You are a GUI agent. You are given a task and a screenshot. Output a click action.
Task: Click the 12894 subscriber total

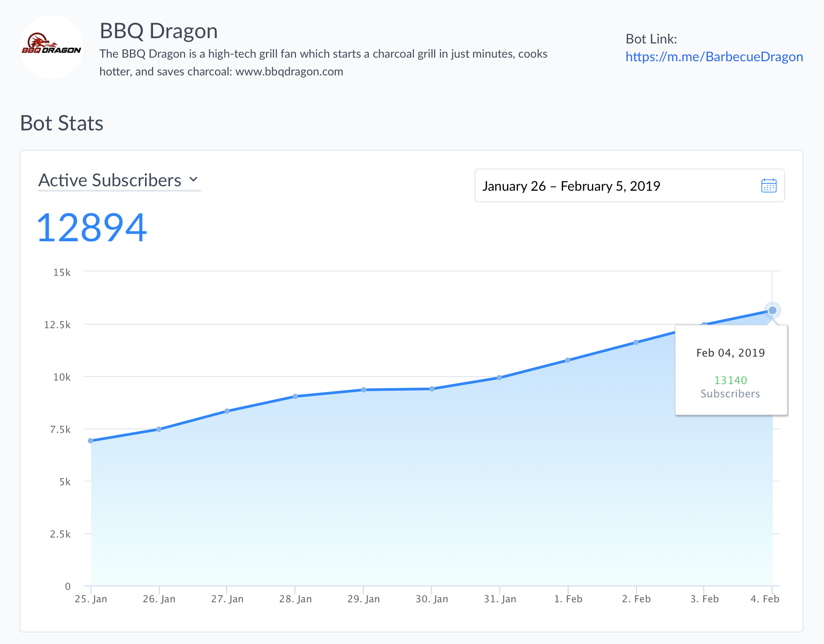(91, 228)
